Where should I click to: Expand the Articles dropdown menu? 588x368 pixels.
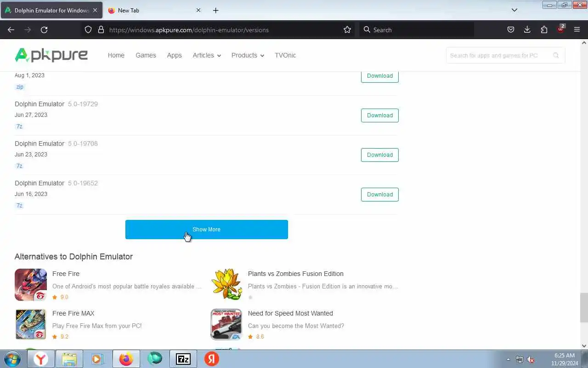(x=207, y=55)
